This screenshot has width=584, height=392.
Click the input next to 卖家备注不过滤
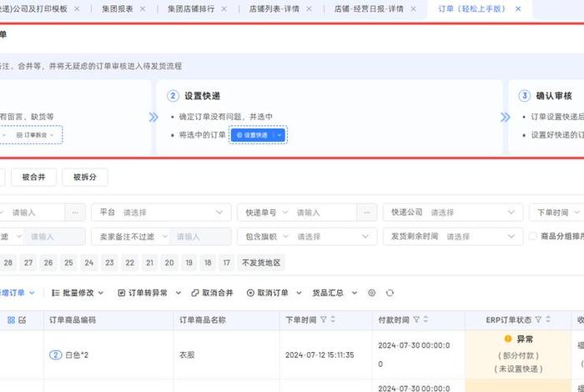click(x=200, y=237)
